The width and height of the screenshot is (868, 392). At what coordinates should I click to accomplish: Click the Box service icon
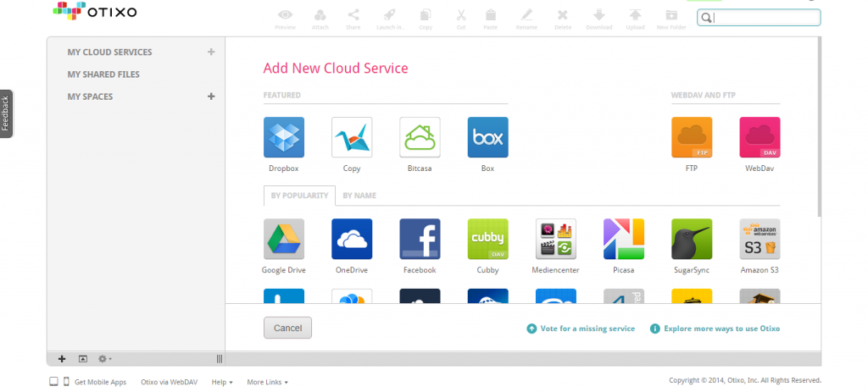coord(487,137)
